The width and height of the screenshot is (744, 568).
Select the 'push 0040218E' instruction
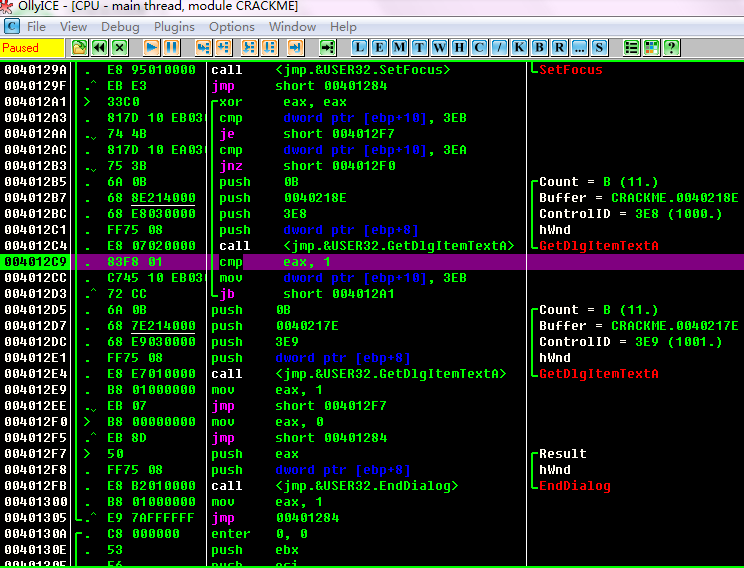283,198
